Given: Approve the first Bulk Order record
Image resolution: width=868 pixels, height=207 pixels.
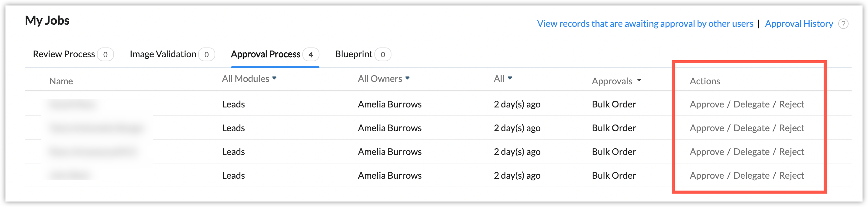Looking at the screenshot, I should click(x=707, y=104).
